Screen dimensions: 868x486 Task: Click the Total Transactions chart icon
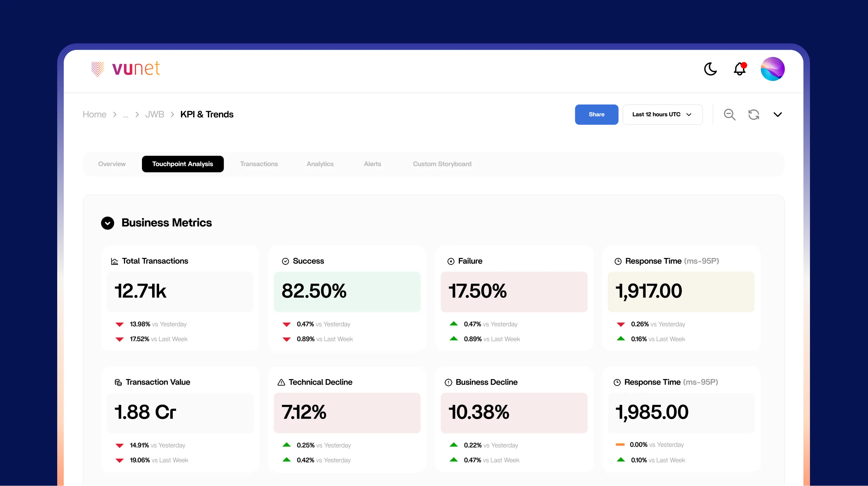115,261
